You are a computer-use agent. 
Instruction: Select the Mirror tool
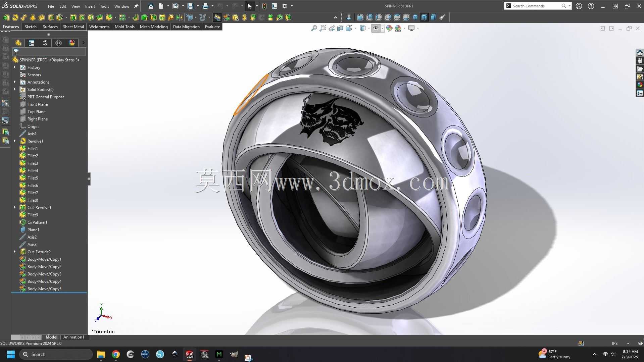(x=180, y=17)
